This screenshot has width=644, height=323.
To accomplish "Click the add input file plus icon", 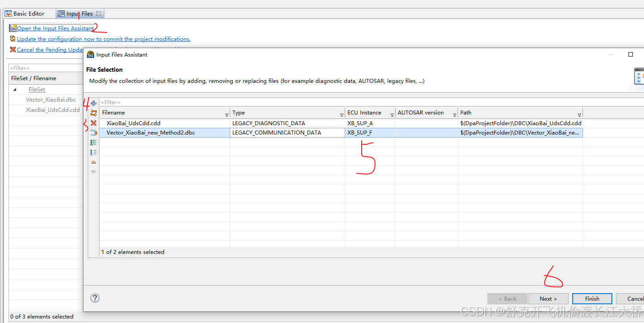I will (94, 102).
